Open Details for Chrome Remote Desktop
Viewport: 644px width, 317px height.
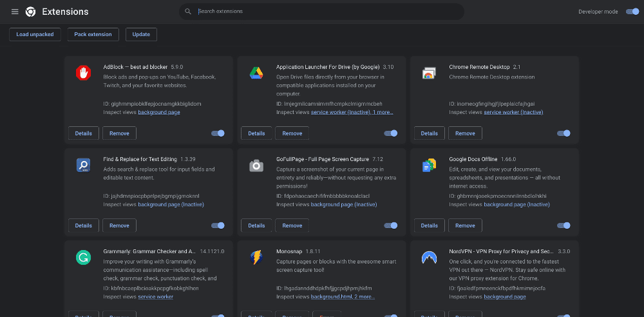coord(429,133)
